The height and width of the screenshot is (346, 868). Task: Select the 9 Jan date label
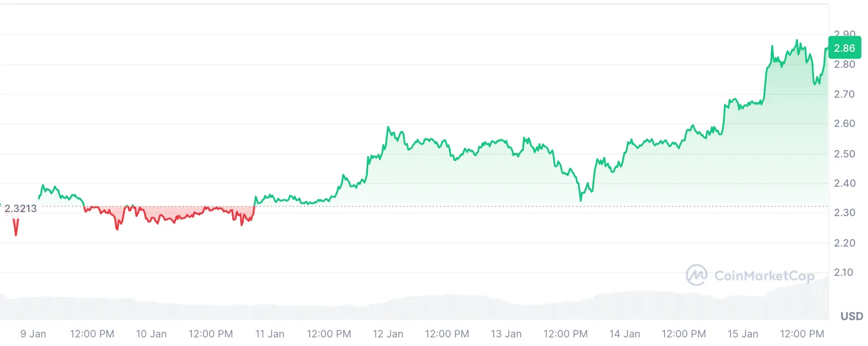coord(33,334)
